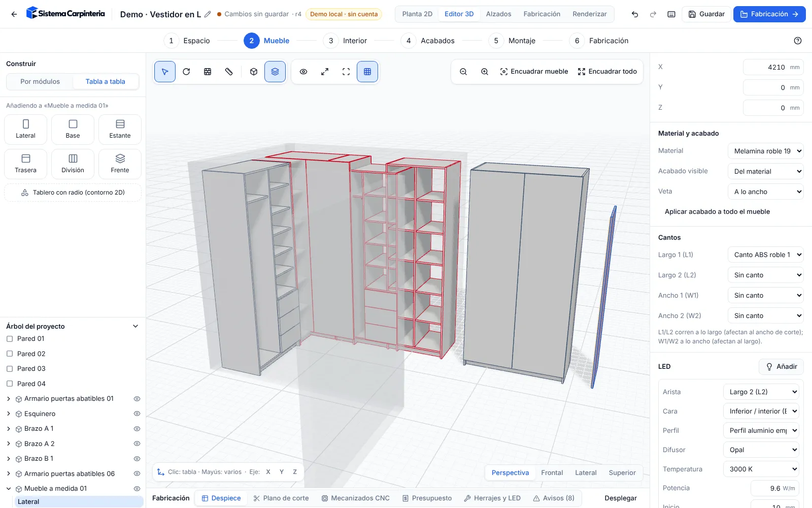Open the Veta dropdown
The width and height of the screenshot is (812, 508).
point(765,192)
